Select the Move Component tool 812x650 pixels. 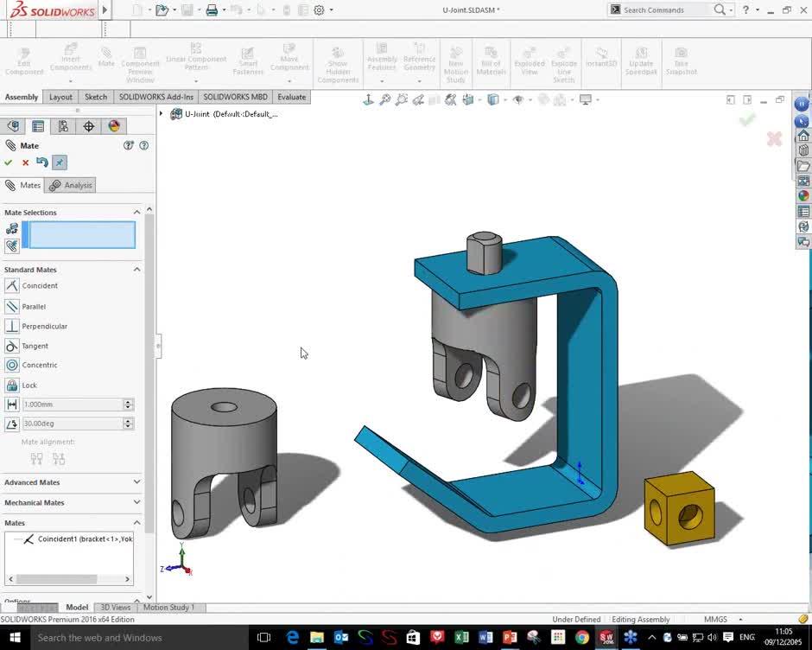pos(289,59)
